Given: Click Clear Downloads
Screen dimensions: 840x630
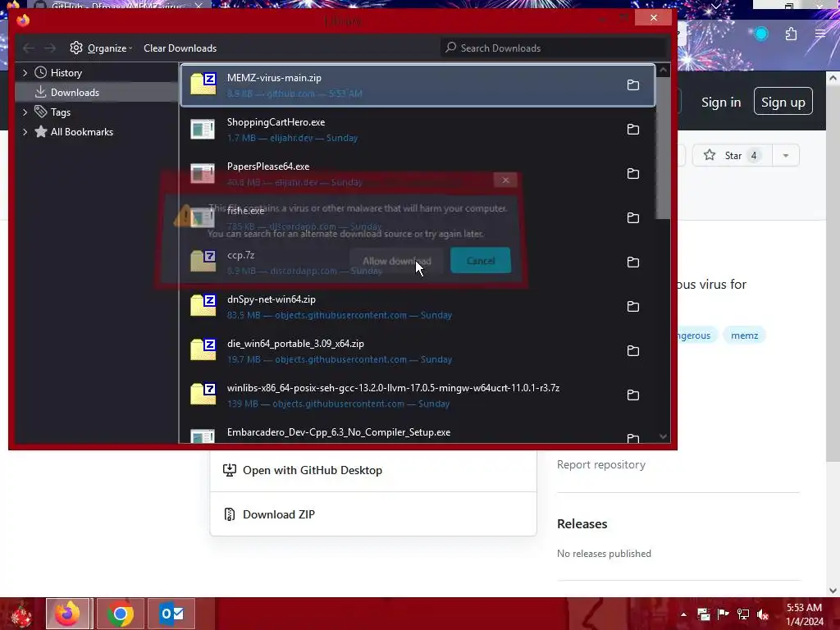Looking at the screenshot, I should (x=180, y=48).
